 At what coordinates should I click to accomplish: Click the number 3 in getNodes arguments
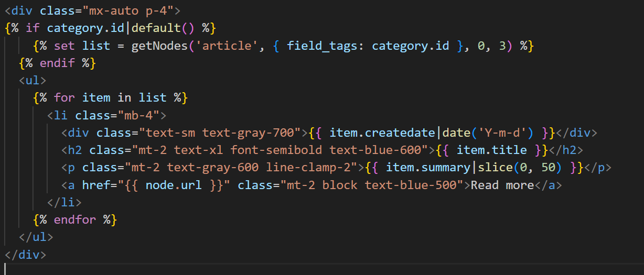tap(502, 46)
